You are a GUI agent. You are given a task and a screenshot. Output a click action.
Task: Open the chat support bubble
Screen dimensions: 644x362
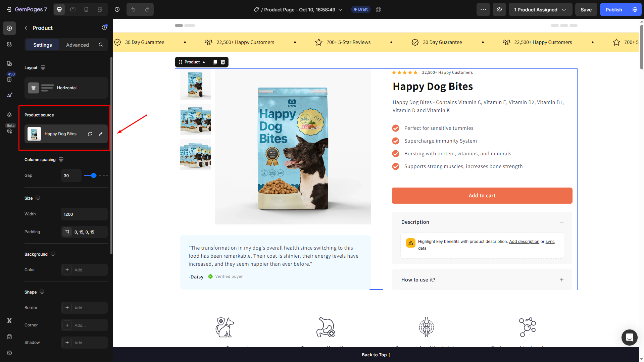629,337
